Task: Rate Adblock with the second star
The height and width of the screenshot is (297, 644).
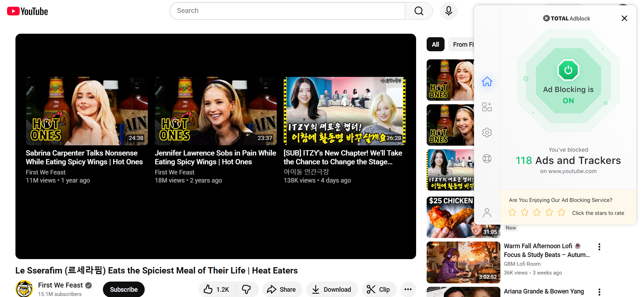Action: tap(525, 212)
